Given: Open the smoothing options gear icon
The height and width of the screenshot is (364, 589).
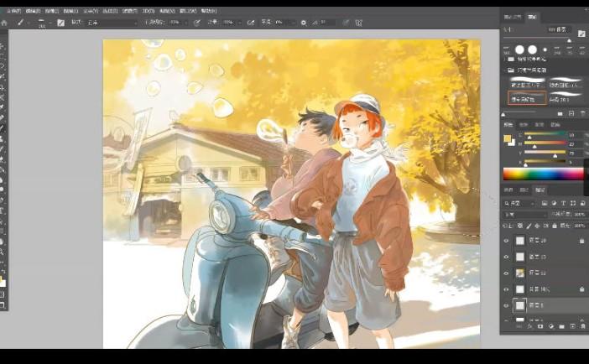Looking at the screenshot, I should (x=304, y=23).
